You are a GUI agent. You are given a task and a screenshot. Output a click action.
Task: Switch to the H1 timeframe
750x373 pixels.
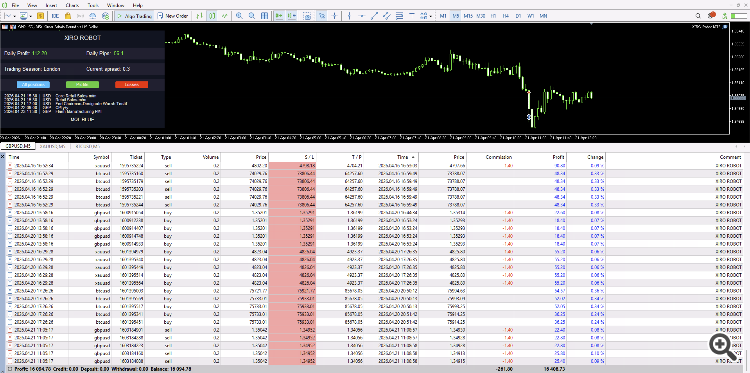coord(493,16)
